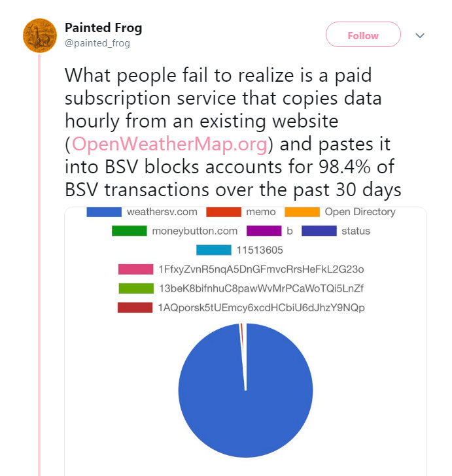Toggle the moneybutton.com green legend swatch
452x476 pixels.
coord(129,231)
